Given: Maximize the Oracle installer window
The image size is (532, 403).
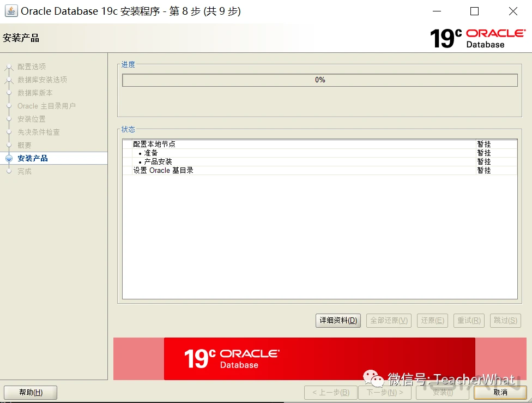Looking at the screenshot, I should pos(475,11).
